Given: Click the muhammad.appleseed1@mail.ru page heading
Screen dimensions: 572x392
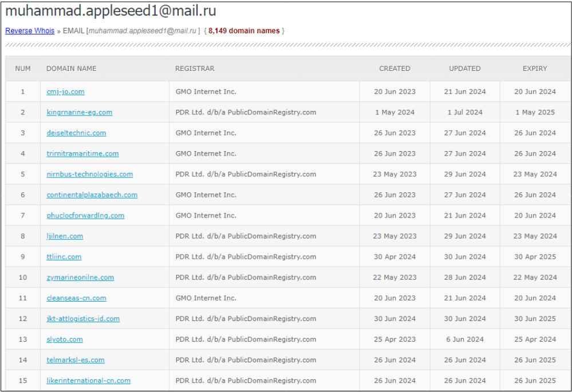Looking at the screenshot, I should pos(111,11).
